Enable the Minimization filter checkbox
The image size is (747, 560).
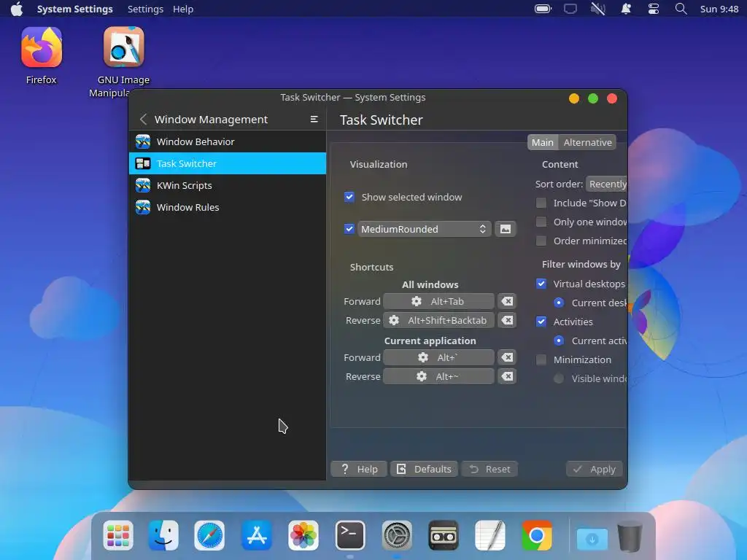tap(541, 360)
